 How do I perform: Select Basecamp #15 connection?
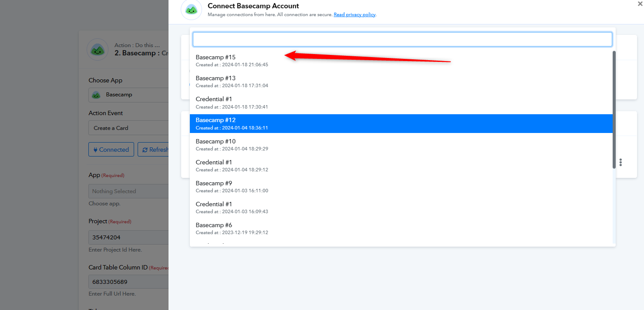(401, 61)
